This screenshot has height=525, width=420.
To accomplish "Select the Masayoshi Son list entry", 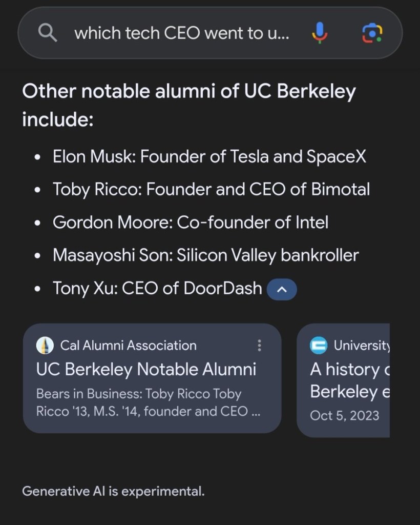I will (x=206, y=255).
